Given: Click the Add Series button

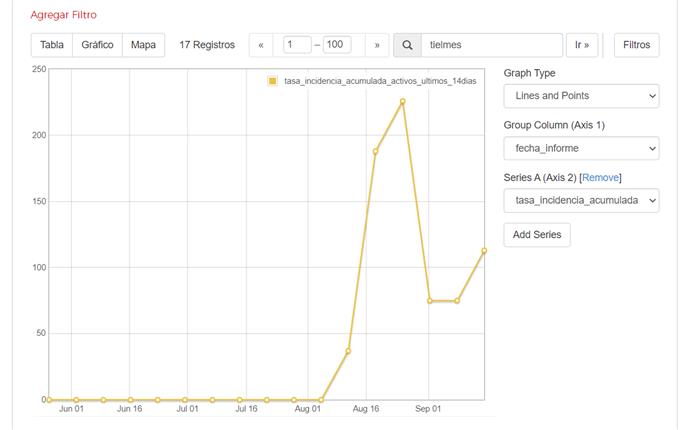Looking at the screenshot, I should point(537,235).
